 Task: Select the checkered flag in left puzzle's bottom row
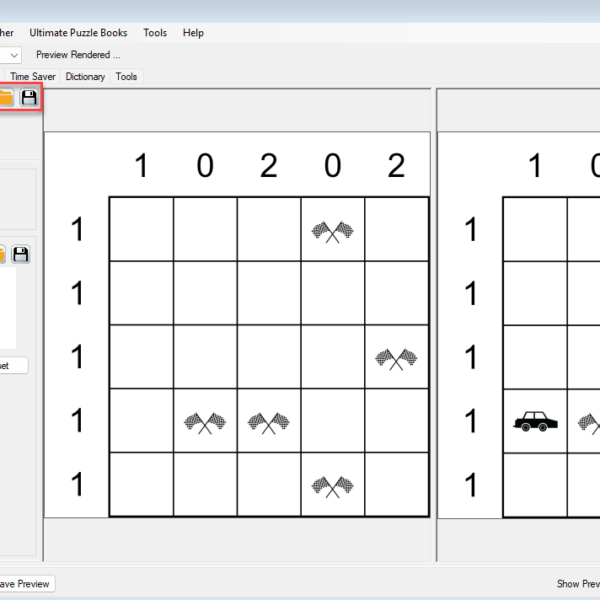click(332, 486)
